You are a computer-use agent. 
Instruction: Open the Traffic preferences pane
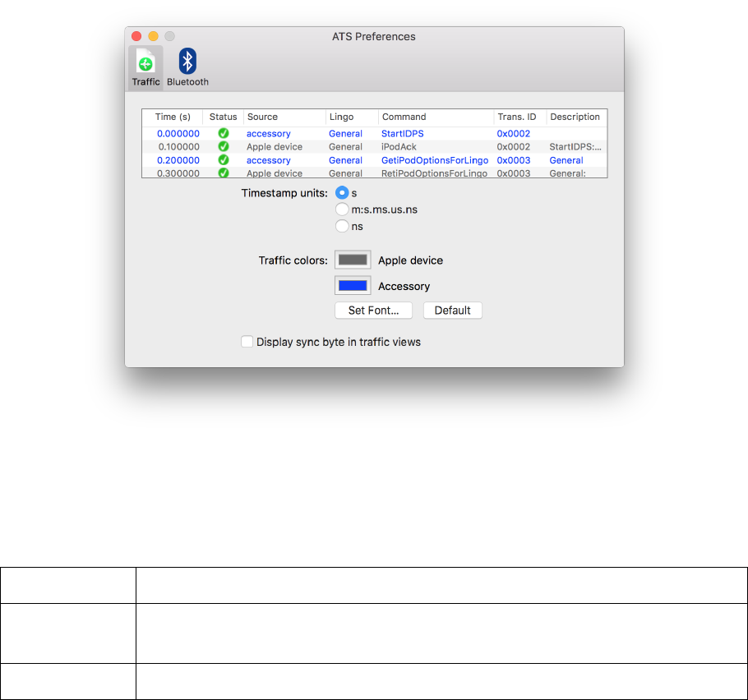pos(145,67)
